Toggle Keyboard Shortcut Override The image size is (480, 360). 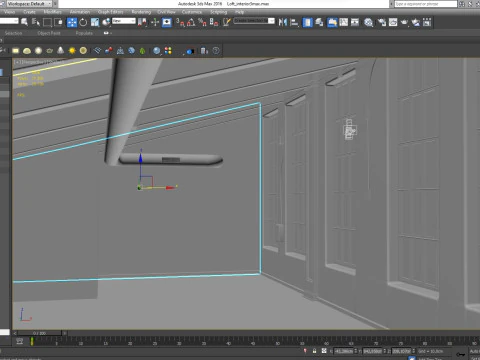click(167, 22)
